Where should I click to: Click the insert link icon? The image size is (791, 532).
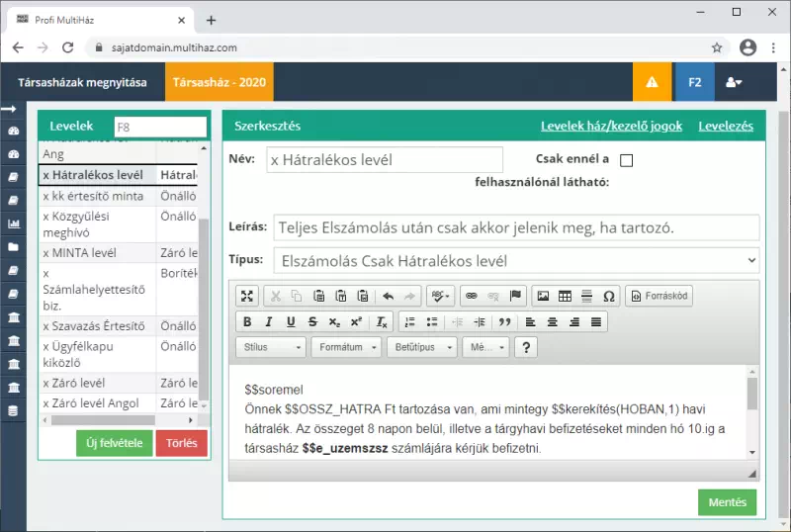(x=471, y=296)
